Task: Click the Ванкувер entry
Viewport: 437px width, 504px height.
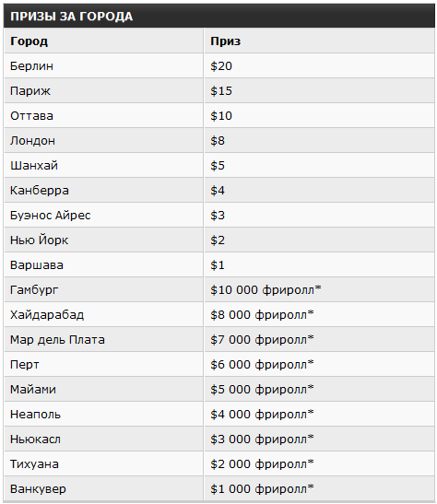Action: point(38,489)
